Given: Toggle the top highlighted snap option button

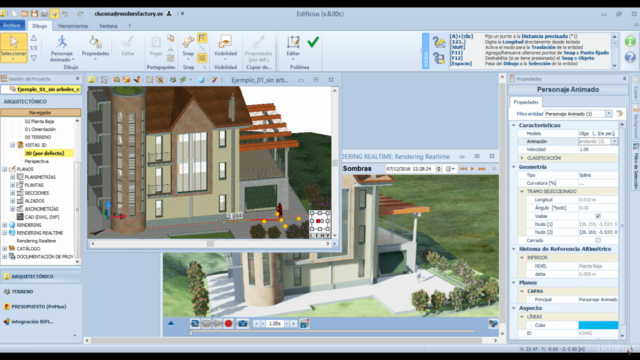Looking at the screenshot, I should [x=202, y=38].
